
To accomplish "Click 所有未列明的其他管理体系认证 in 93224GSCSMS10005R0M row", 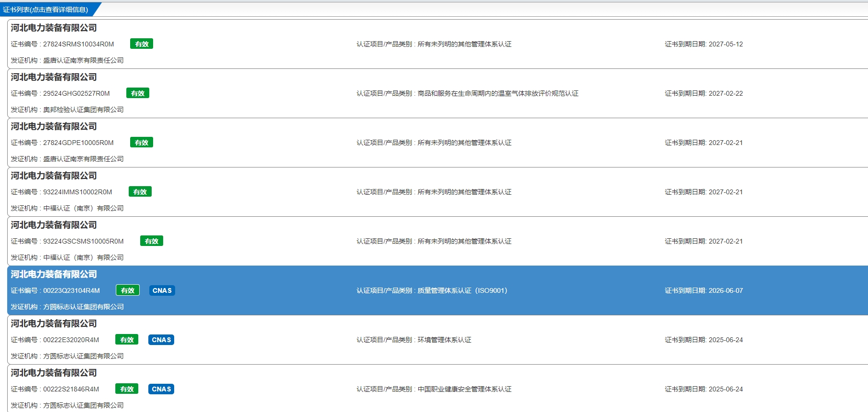I will [x=465, y=241].
